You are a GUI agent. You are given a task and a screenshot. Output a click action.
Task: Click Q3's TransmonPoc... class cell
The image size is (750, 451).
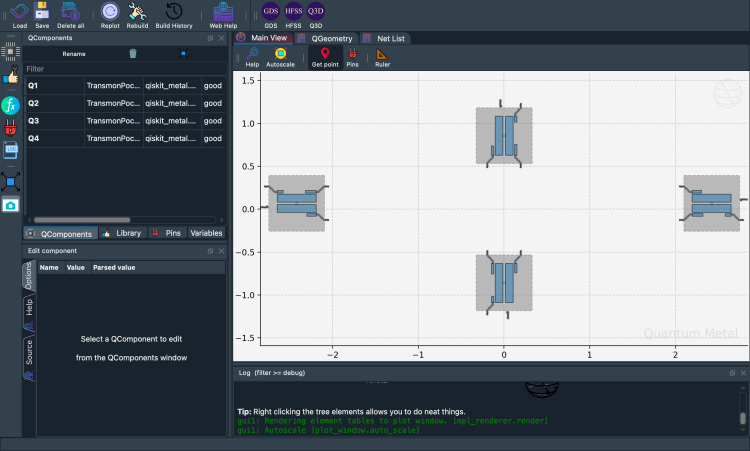click(x=114, y=121)
